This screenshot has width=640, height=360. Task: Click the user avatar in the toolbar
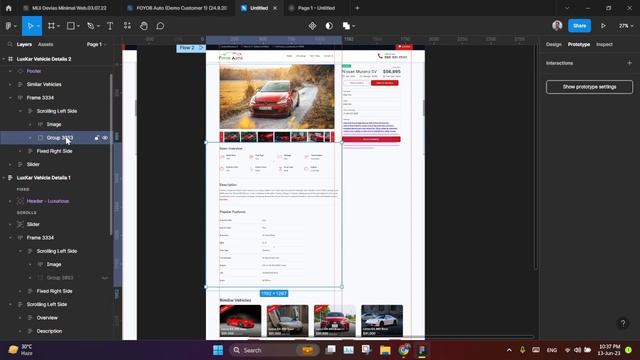pyautogui.click(x=557, y=26)
